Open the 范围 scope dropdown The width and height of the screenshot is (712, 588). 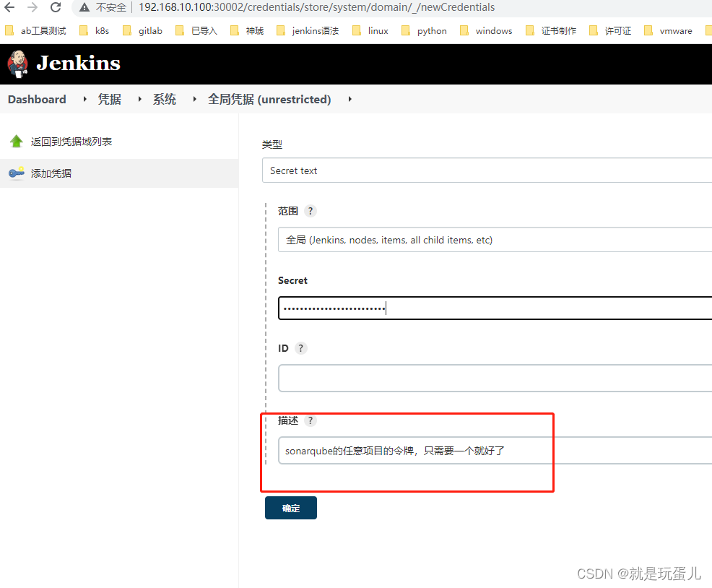tap(495, 240)
